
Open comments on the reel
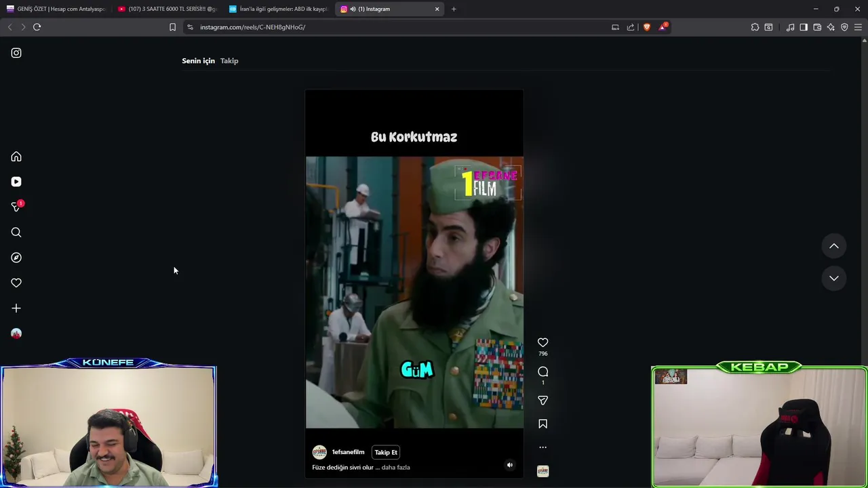tap(542, 371)
